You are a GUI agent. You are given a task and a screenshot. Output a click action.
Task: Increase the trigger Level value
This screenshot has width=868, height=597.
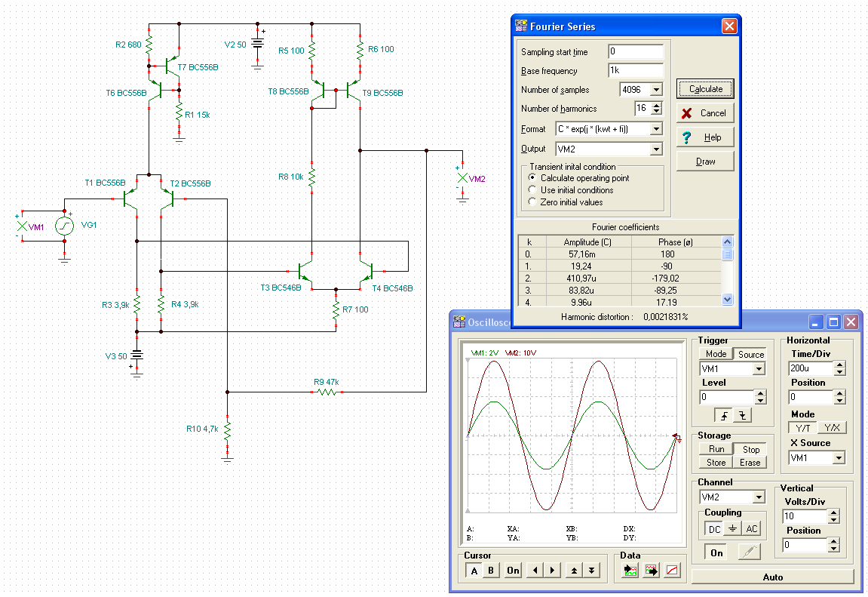[x=761, y=394]
